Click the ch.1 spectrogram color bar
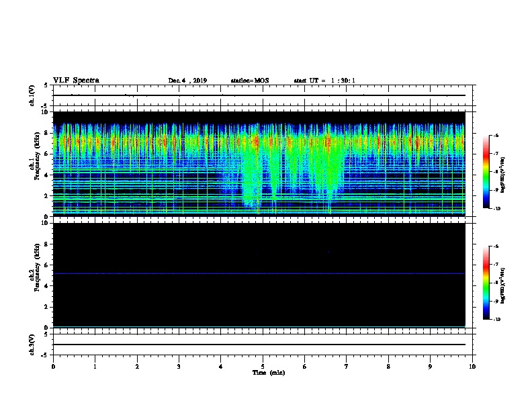 (x=486, y=172)
